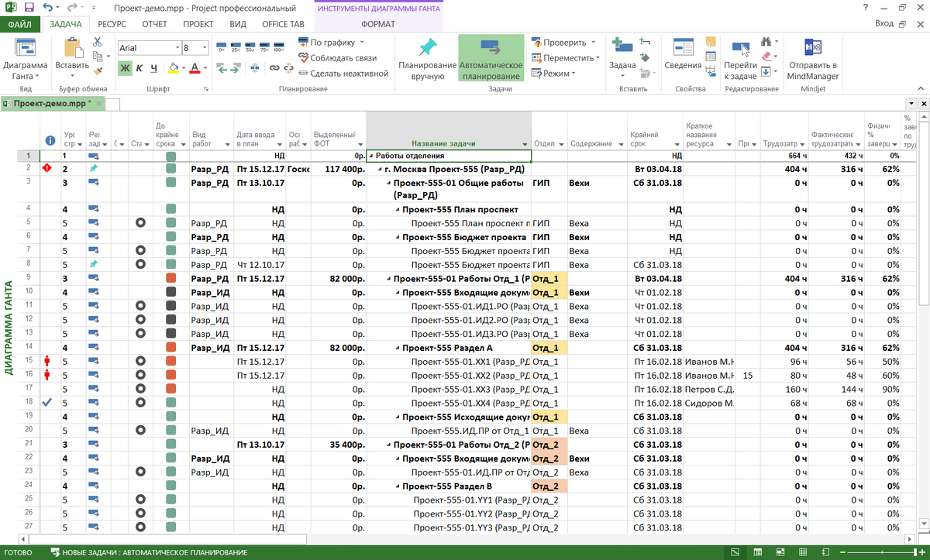930x560 pixels.
Task: Toggle Underline (Ч) formatting
Action: coord(154,68)
